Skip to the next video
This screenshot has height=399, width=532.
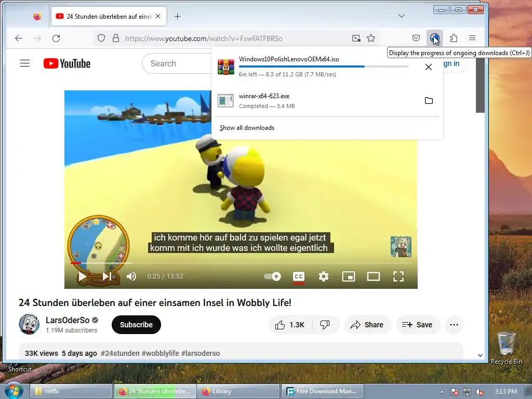107,276
